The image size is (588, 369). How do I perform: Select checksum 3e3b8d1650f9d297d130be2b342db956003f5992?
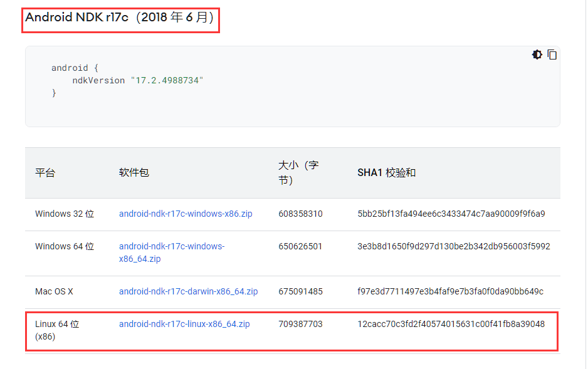(454, 246)
